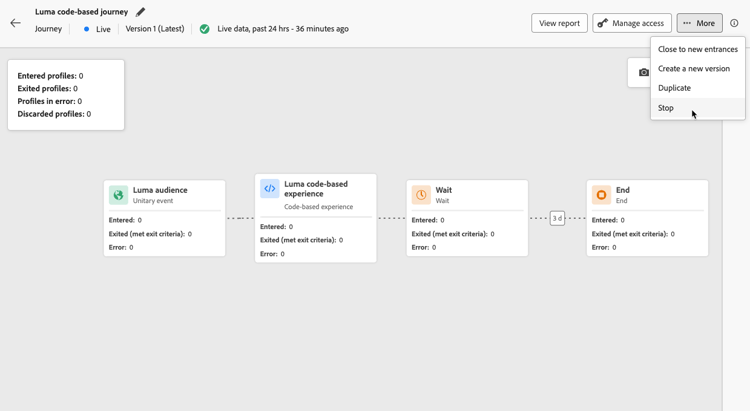The image size is (750, 411).
Task: Click the info icon in top-right corner
Action: (734, 23)
